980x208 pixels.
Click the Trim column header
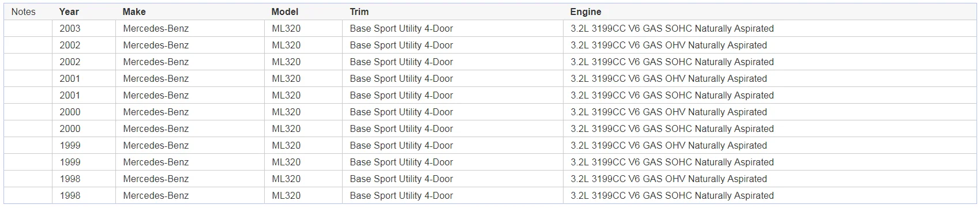(x=359, y=12)
